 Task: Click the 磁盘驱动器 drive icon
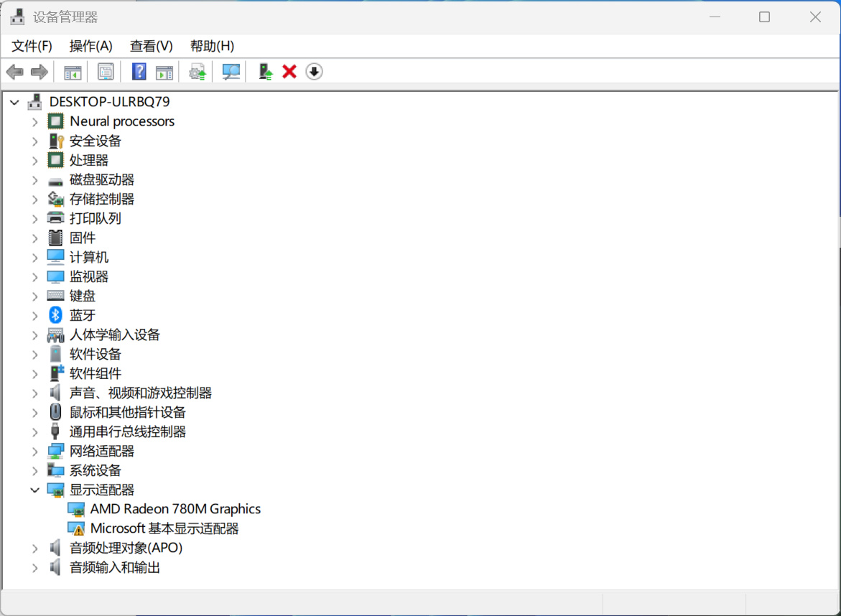55,182
